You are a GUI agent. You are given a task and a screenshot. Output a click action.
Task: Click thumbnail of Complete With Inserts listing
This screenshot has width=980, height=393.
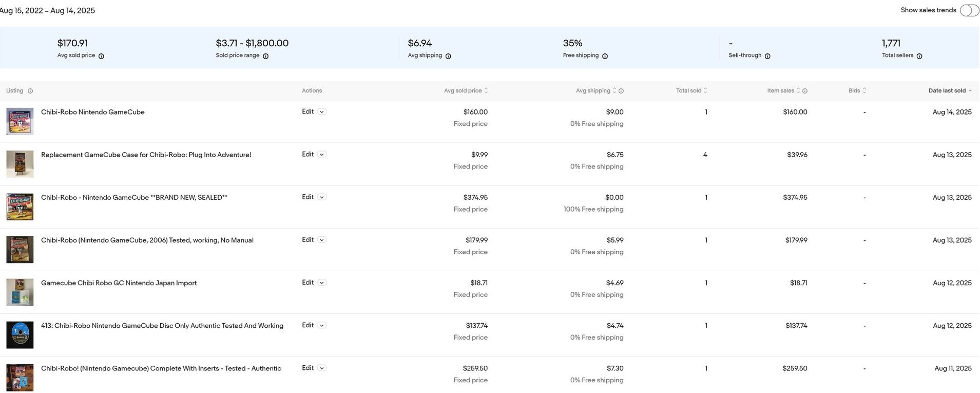[x=20, y=377]
